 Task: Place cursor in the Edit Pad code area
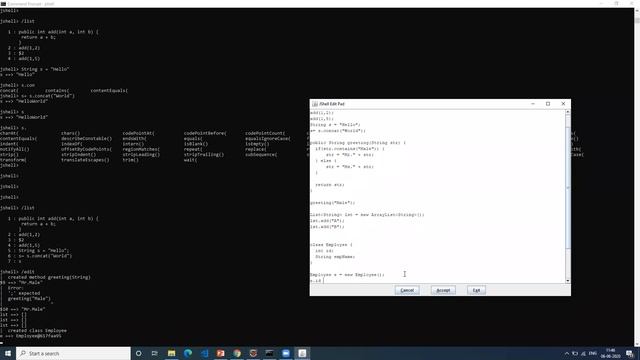tap(437, 196)
